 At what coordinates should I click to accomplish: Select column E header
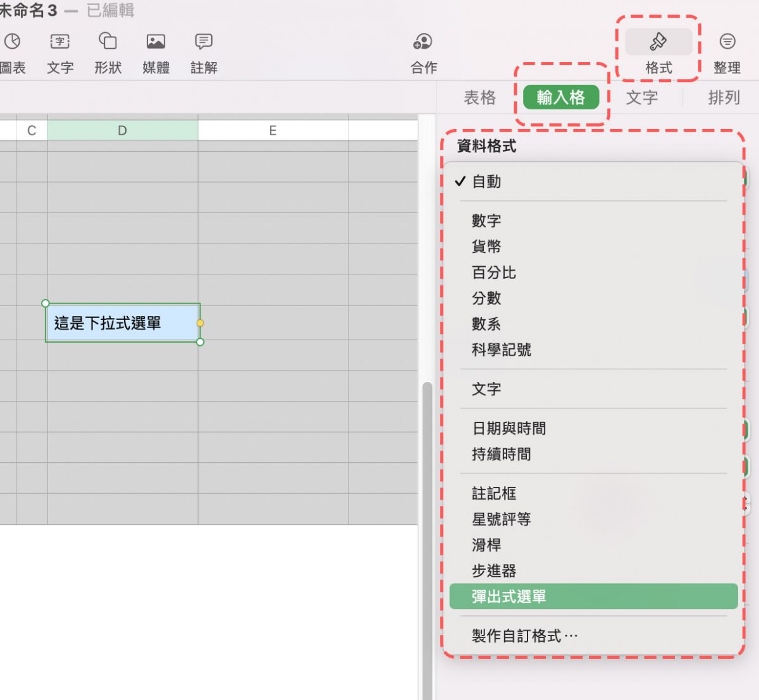[273, 130]
